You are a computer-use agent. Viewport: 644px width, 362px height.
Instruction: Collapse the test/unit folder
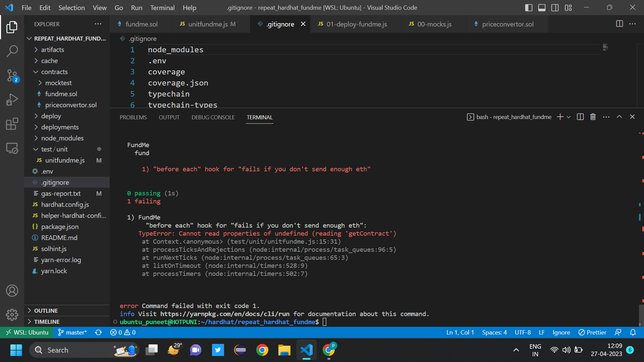(67, 149)
